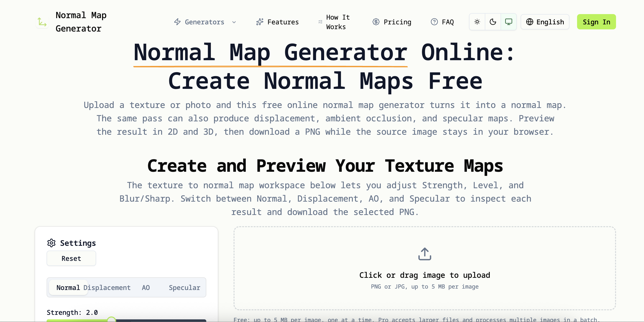Click the dollar badge Pricing icon
The image size is (644, 322).
pos(376,22)
